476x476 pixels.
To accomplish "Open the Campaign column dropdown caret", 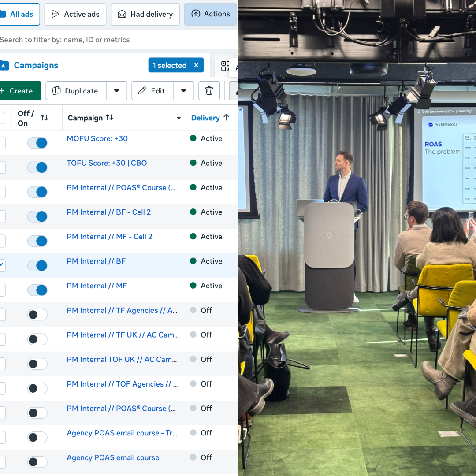I will click(179, 118).
